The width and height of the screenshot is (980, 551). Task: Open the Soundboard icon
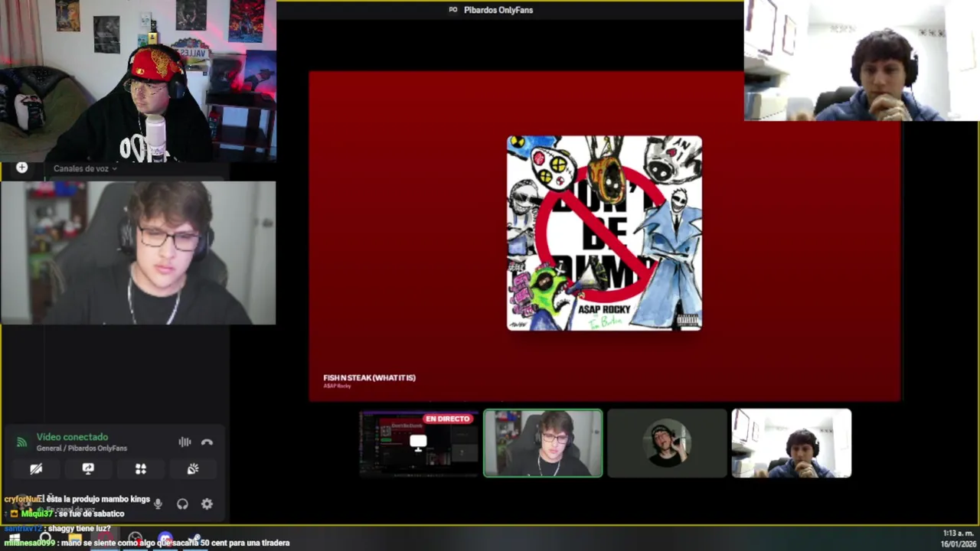(193, 469)
